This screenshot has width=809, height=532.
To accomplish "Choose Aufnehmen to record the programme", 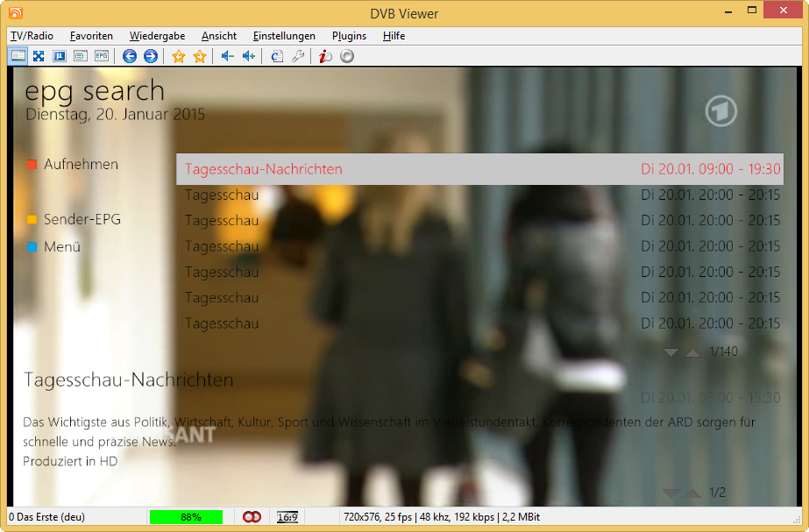I will [81, 165].
